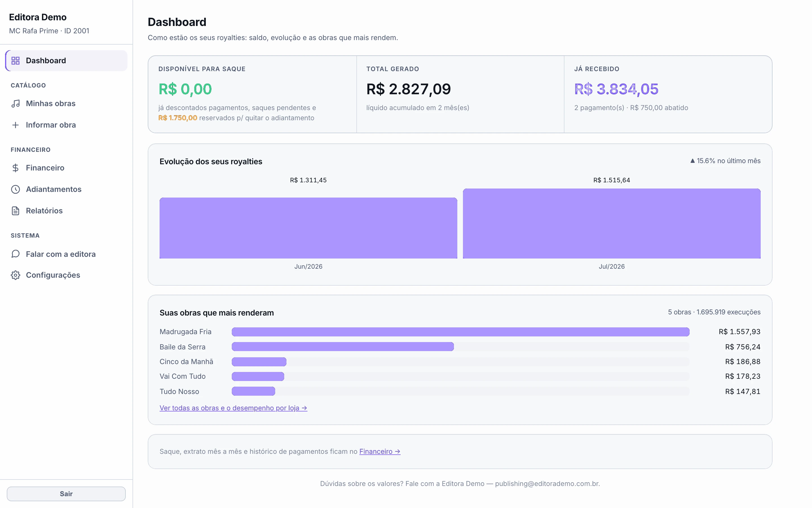The image size is (812, 508).
Task: Follow 'Ver todas as obras e o desempenho por loja' link
Action: point(233,408)
